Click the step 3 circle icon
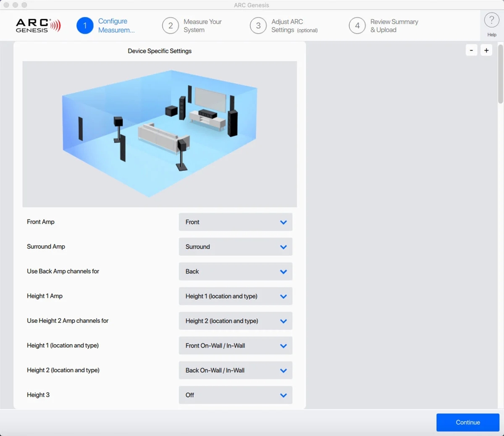This screenshot has width=504, height=436. pos(258,26)
